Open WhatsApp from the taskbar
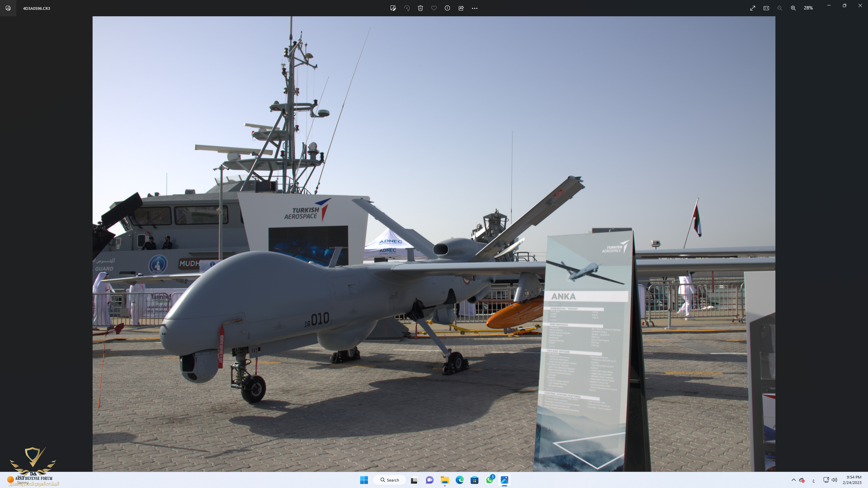Viewport: 868px width, 488px height. (x=490, y=480)
